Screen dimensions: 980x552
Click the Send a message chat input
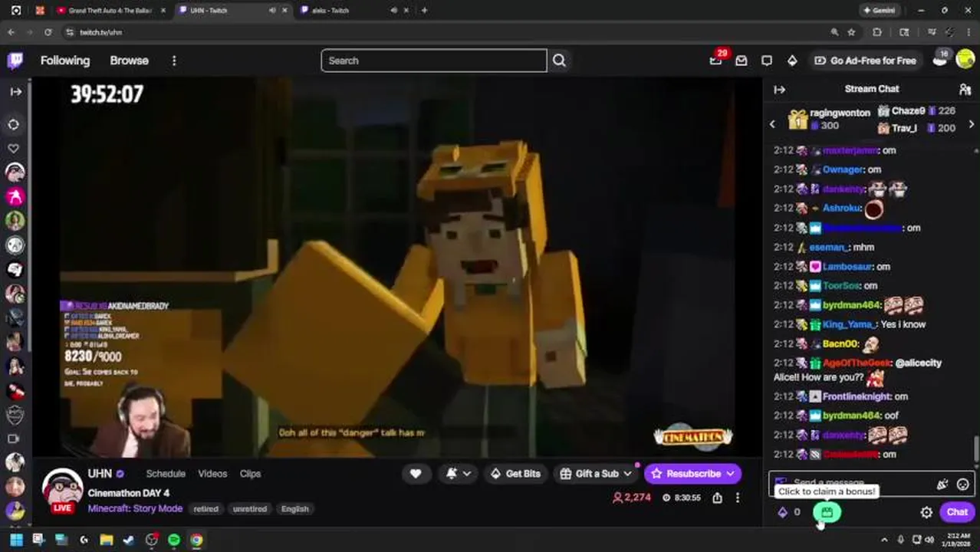(852, 483)
